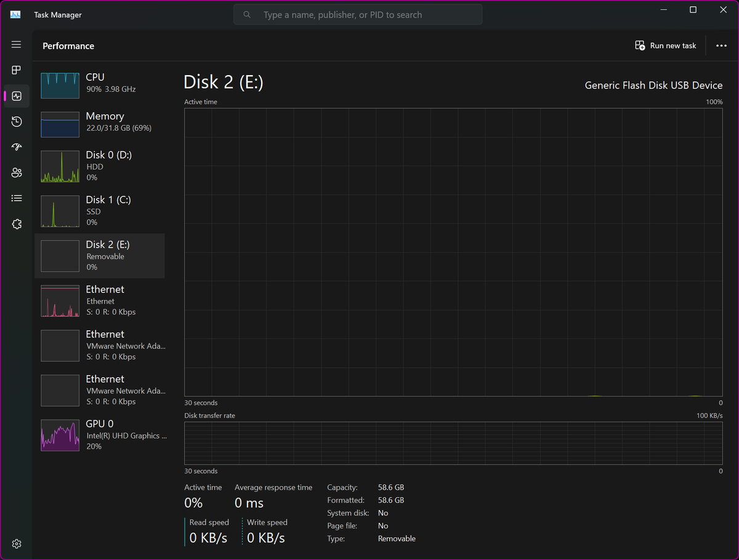Go to the Processes page icon
The image size is (739, 560).
click(17, 70)
